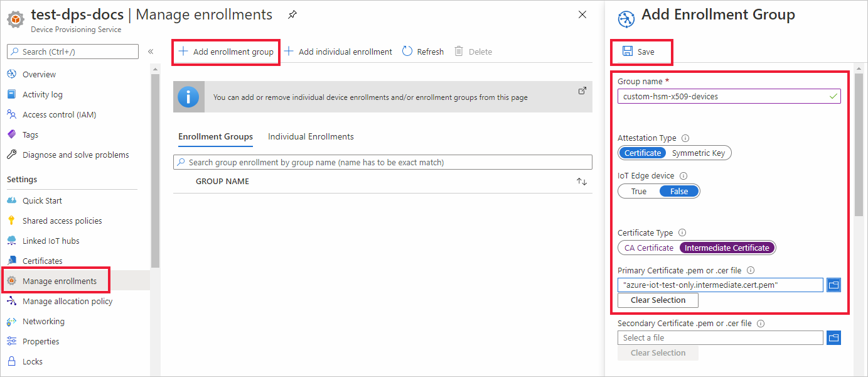This screenshot has height=377, width=868.
Task: Go to Access control (IAM)
Action: click(59, 114)
